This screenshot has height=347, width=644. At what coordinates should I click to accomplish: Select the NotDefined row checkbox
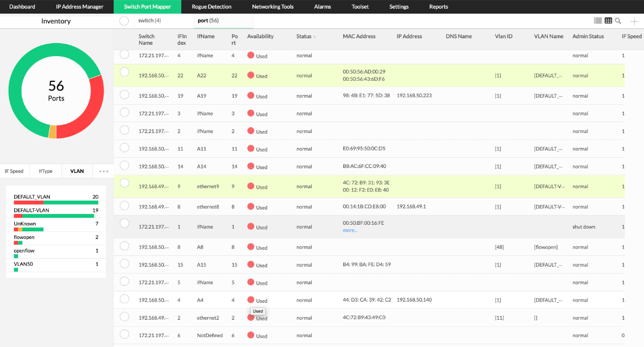[x=124, y=334]
